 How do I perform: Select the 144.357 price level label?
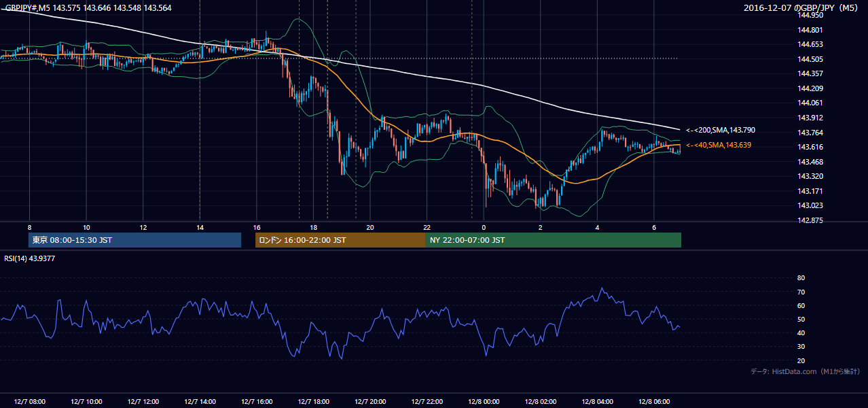tap(809, 73)
